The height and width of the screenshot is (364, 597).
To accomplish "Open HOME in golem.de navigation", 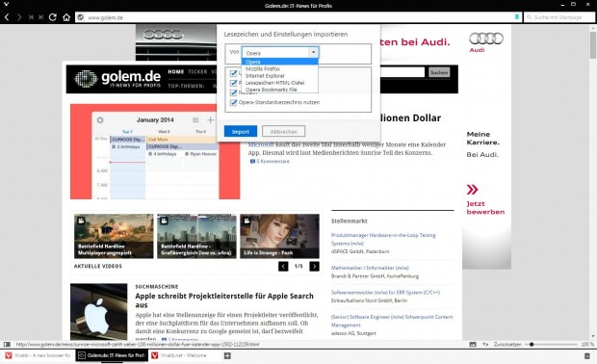I will coord(176,71).
